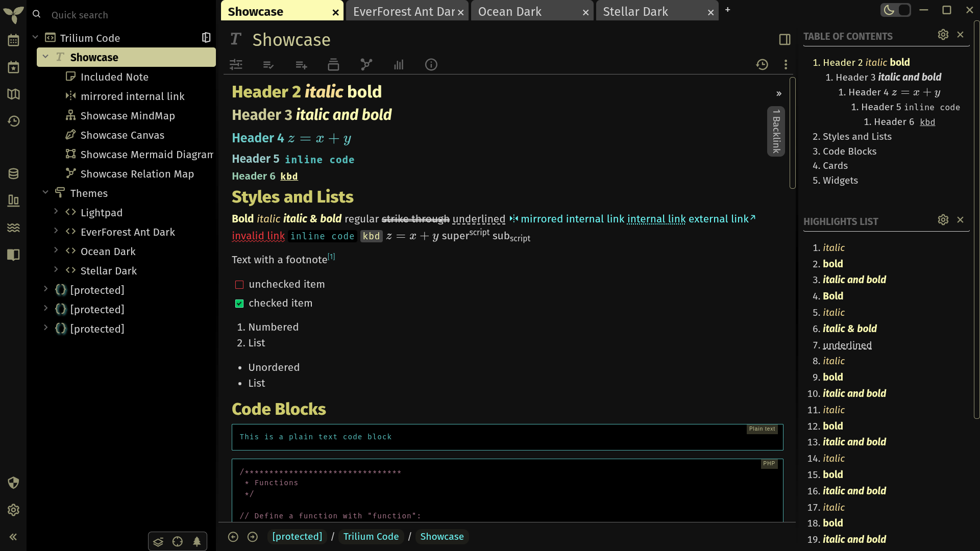Expand the Lightpad tree node
The image size is (980, 551).
pos(56,212)
